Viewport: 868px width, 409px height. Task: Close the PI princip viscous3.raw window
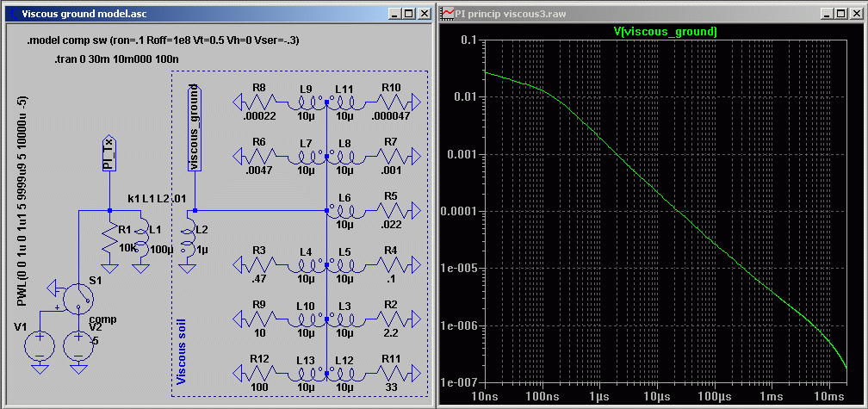click(x=856, y=14)
